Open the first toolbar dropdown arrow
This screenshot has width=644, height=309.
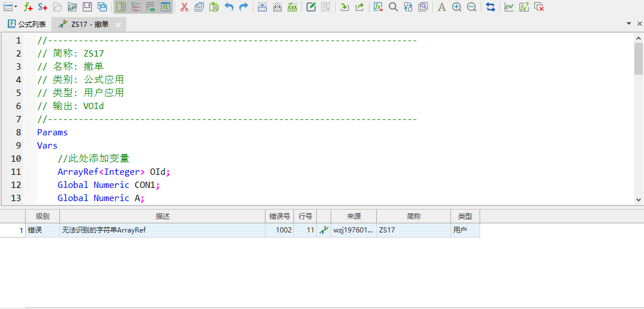[x=15, y=7]
